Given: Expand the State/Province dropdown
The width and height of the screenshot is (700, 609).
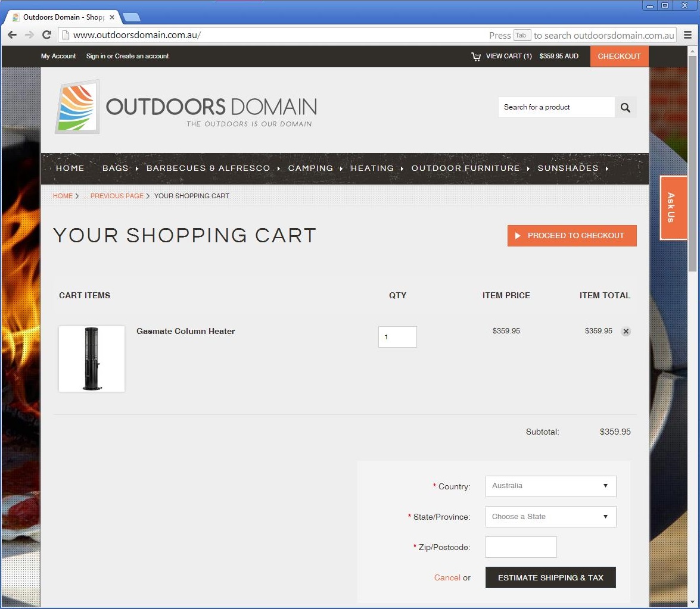Looking at the screenshot, I should point(550,517).
